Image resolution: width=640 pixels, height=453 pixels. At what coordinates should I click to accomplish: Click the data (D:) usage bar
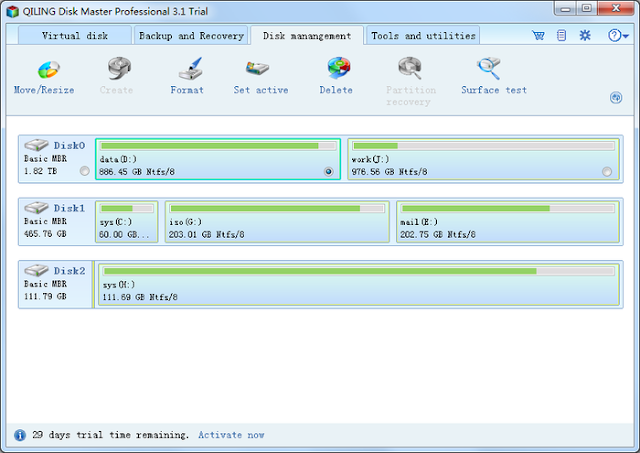[218, 146]
